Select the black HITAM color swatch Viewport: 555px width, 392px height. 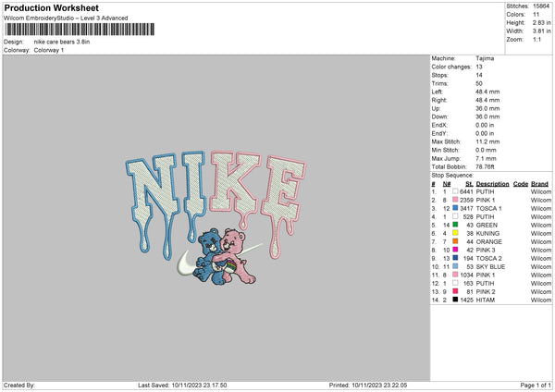pos(455,300)
